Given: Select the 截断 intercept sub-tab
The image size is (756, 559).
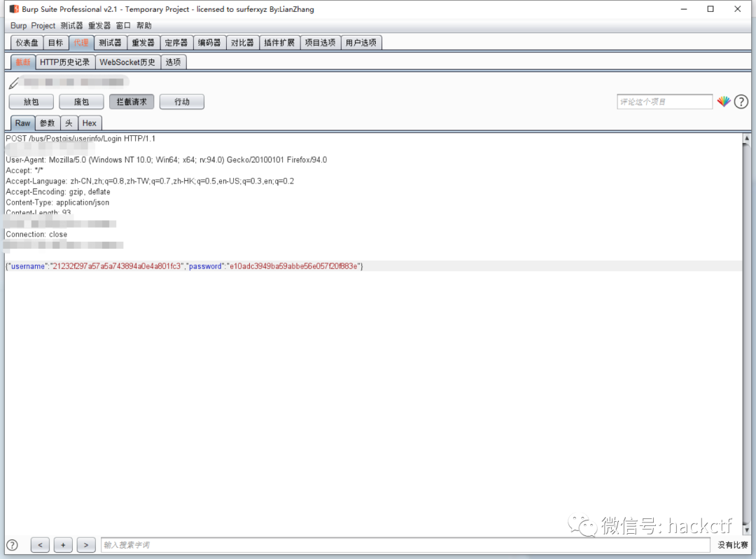Looking at the screenshot, I should 23,62.
